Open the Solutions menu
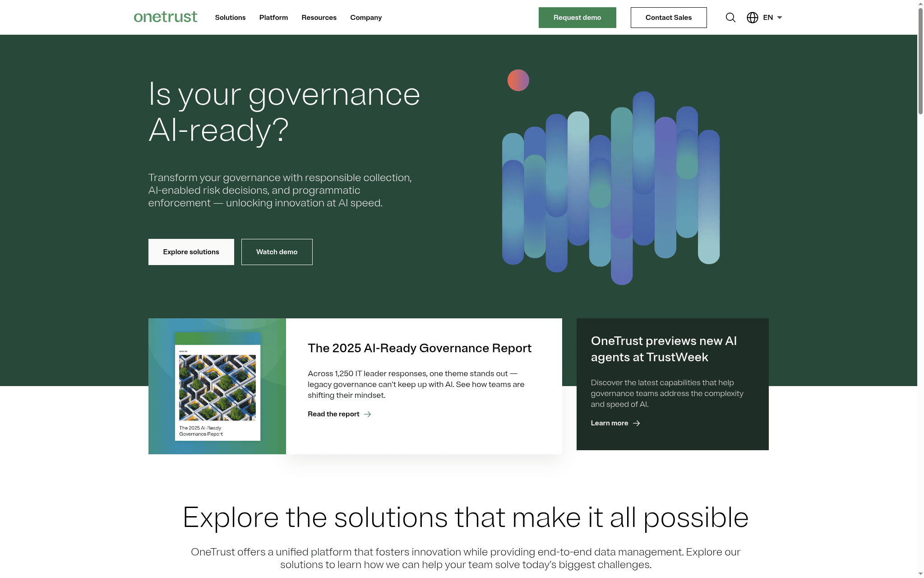 click(x=230, y=18)
